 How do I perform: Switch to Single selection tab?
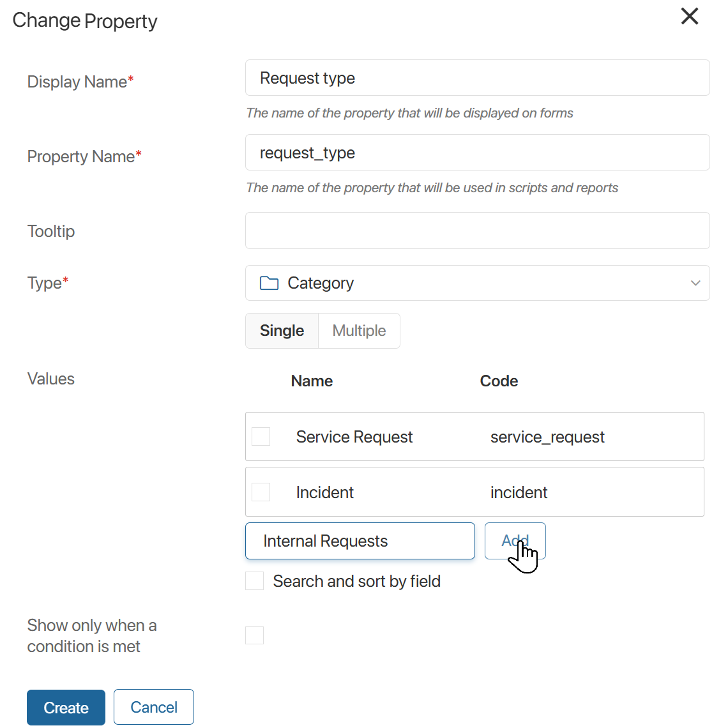click(282, 331)
